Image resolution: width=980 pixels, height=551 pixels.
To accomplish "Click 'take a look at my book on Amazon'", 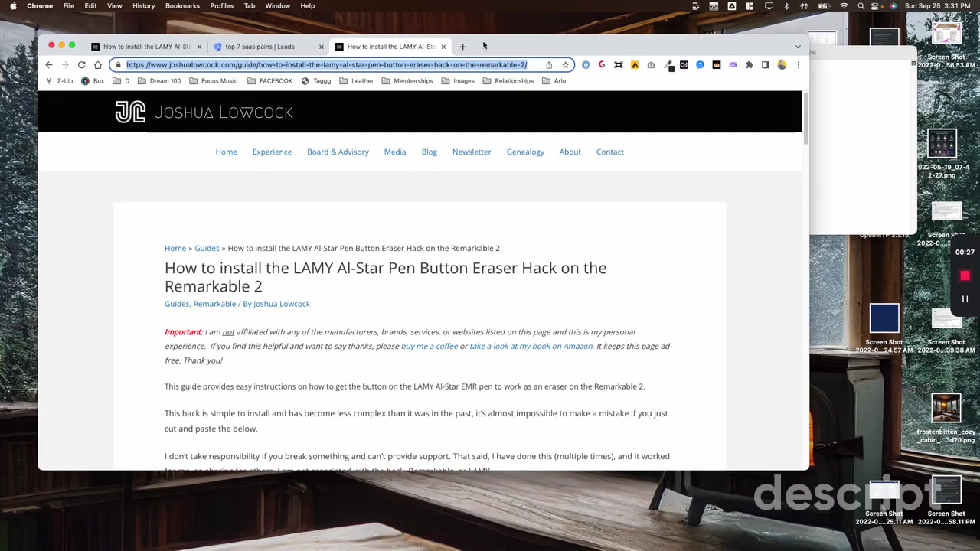I will click(x=531, y=346).
